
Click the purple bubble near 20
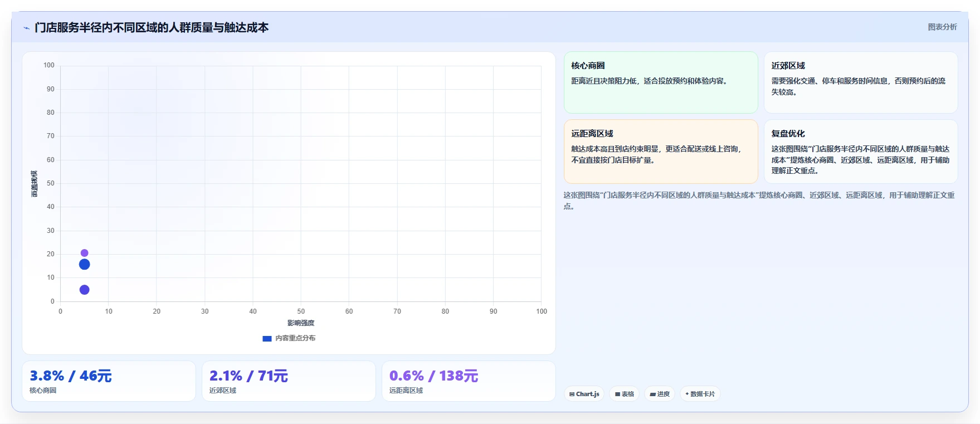[x=84, y=253]
